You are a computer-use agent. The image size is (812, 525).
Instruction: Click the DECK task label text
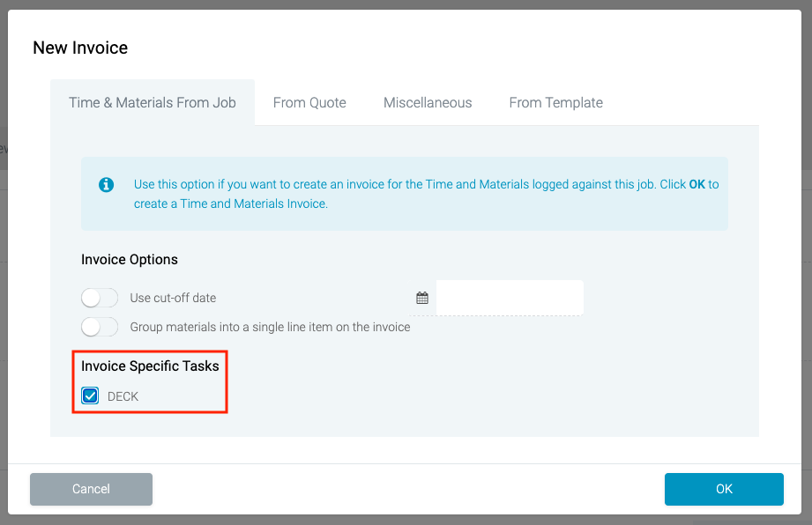(x=122, y=396)
